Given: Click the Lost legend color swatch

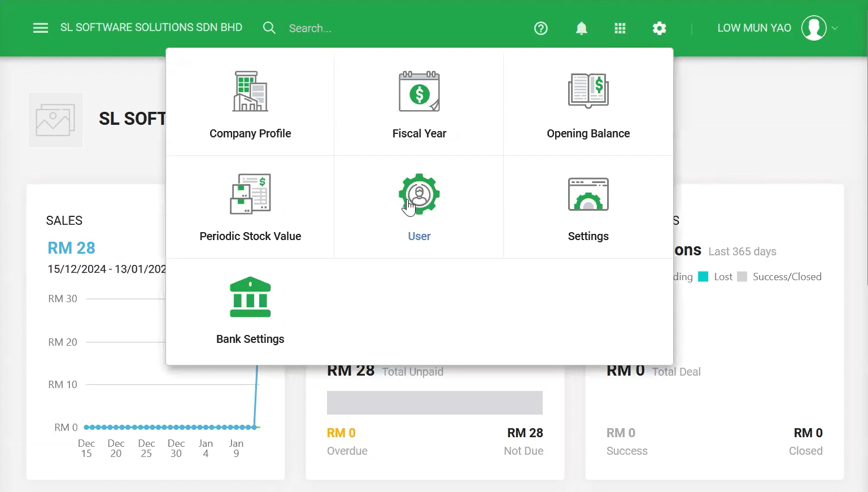Looking at the screenshot, I should pos(703,277).
